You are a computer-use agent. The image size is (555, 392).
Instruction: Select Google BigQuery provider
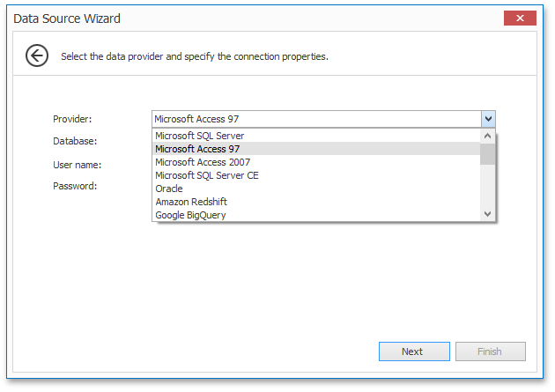point(316,215)
